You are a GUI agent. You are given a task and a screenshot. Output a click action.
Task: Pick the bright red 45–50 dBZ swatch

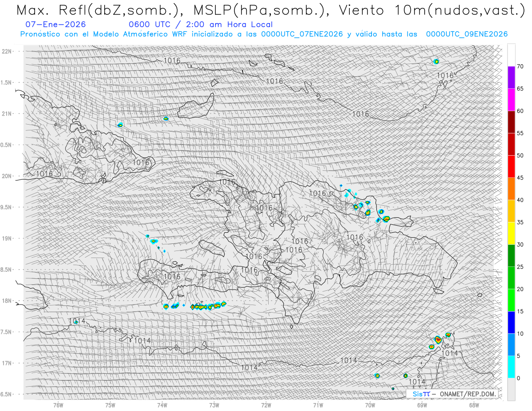click(511, 166)
